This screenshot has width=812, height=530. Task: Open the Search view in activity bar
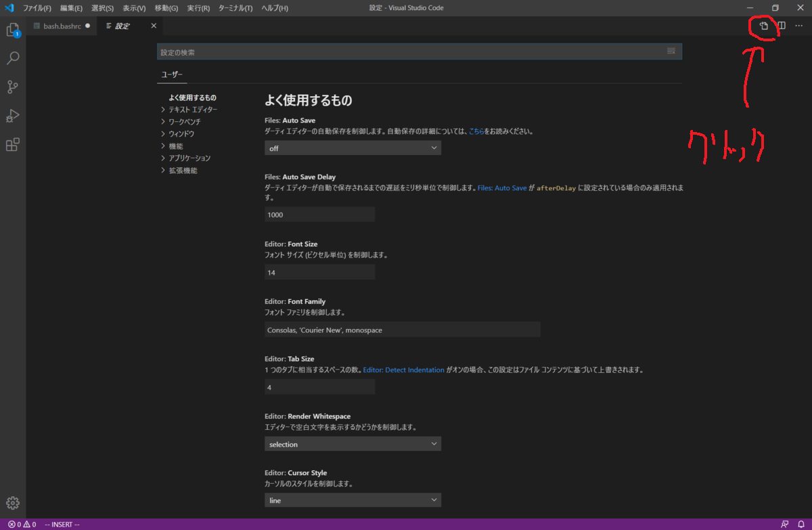tap(13, 59)
